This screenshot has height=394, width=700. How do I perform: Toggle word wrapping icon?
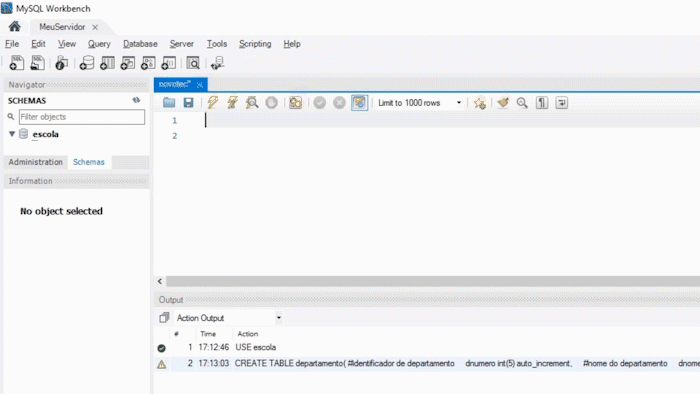coord(562,103)
